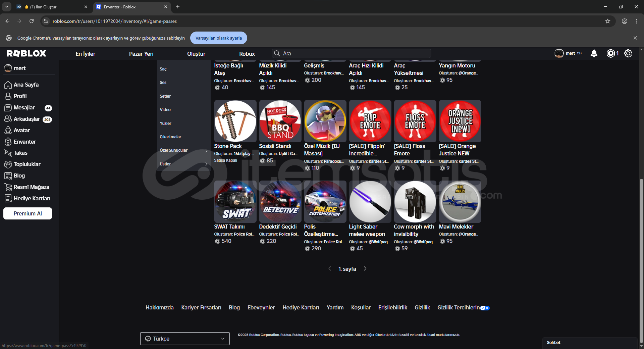Open the Sohbet chat panel

(x=590, y=343)
